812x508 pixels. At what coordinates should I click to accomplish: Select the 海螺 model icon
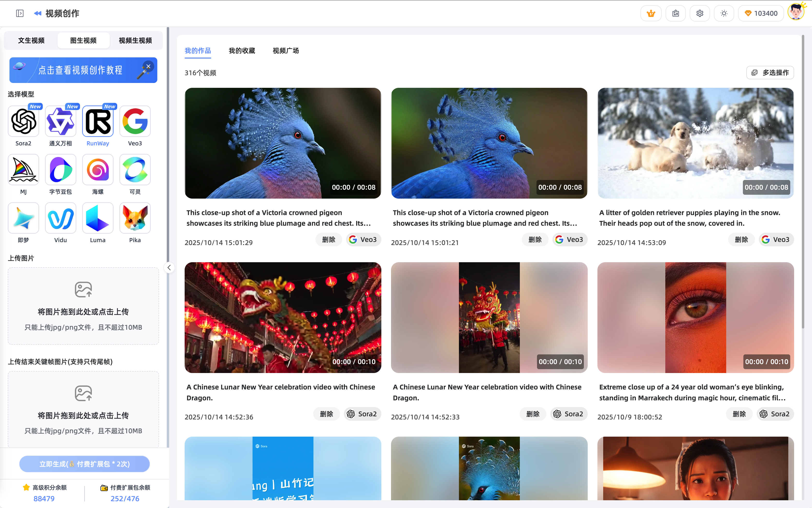[x=98, y=170]
